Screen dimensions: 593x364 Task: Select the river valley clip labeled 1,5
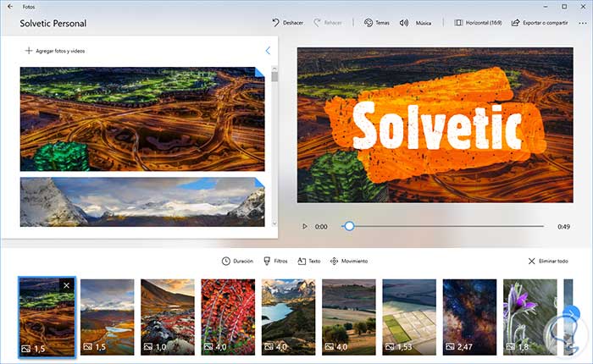click(x=108, y=317)
